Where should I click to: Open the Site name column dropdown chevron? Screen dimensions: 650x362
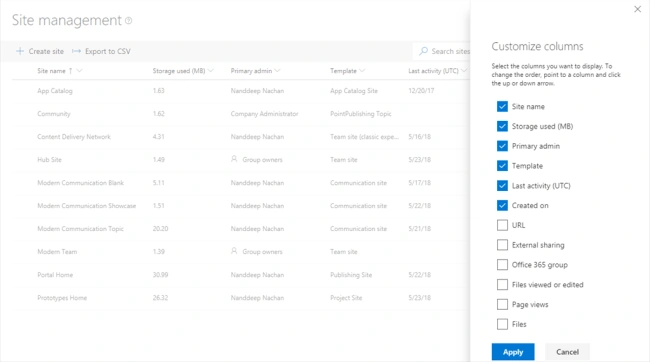click(79, 71)
